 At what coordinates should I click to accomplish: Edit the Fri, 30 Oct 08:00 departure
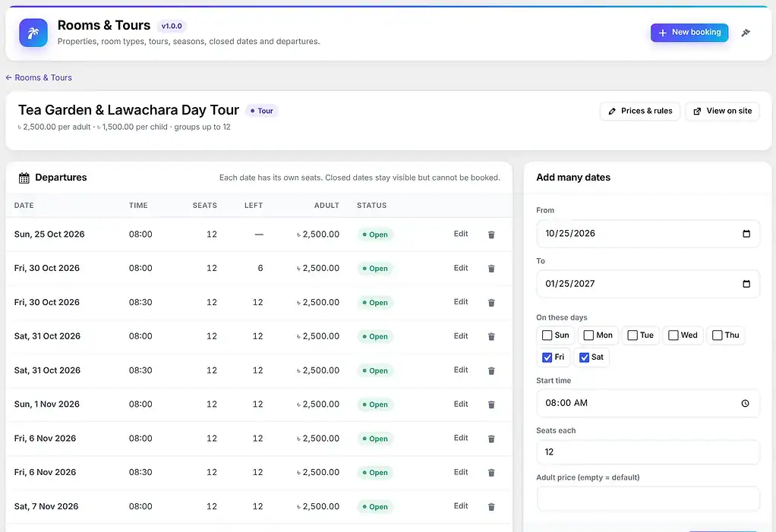(461, 268)
